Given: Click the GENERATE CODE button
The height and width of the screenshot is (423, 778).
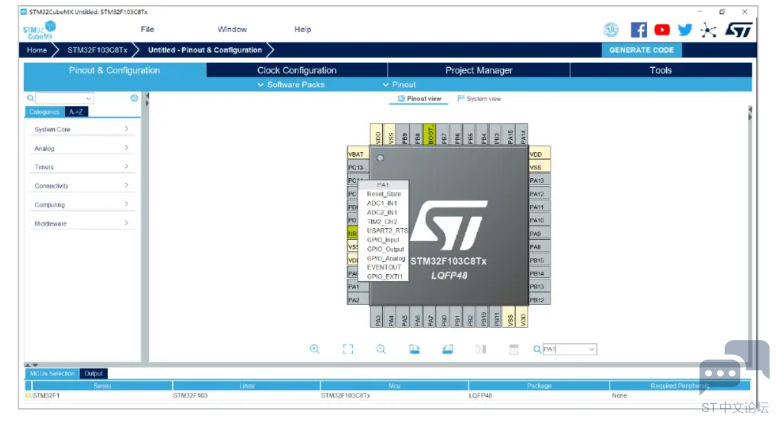Looking at the screenshot, I should [x=642, y=50].
